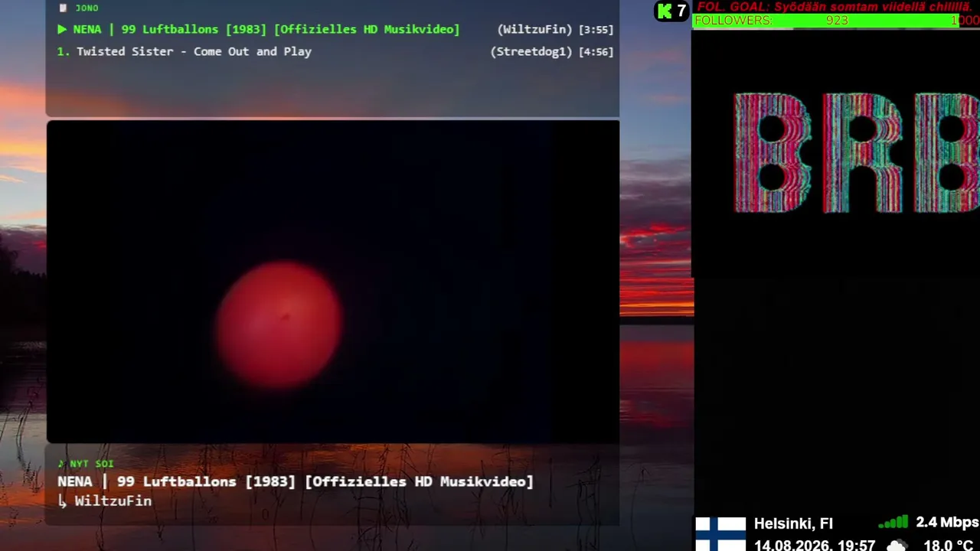Click the queue list icon beside JONO
This screenshot has width=980, height=551.
point(64,8)
